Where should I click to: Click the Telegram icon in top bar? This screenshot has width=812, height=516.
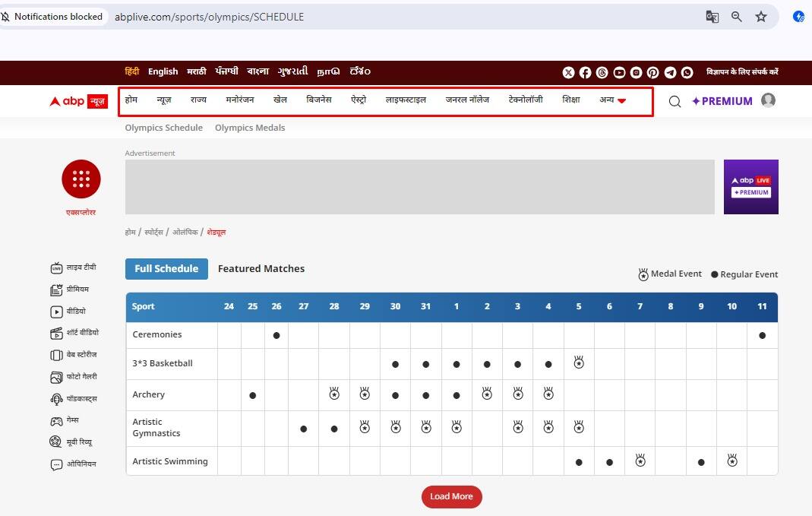(x=670, y=72)
